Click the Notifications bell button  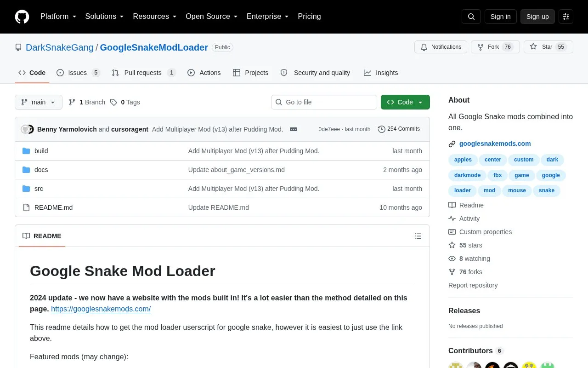pyautogui.click(x=441, y=47)
